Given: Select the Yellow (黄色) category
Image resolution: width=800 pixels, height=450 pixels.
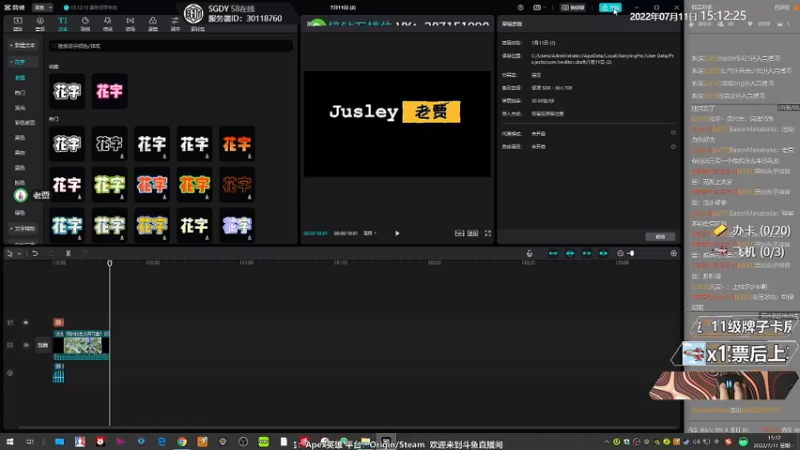Looking at the screenshot, I should click(20, 138).
